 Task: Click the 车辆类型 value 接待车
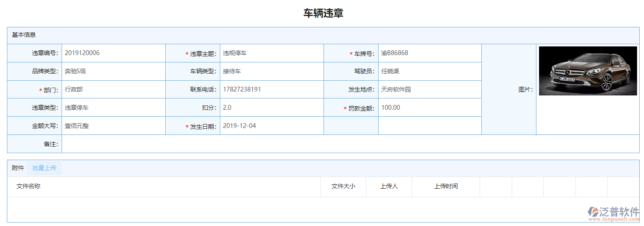coord(232,71)
